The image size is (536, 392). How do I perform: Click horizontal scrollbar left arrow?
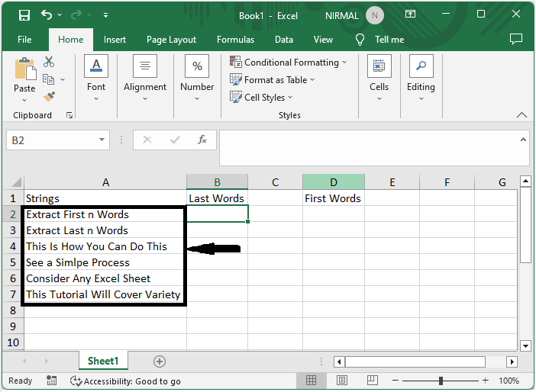point(339,361)
